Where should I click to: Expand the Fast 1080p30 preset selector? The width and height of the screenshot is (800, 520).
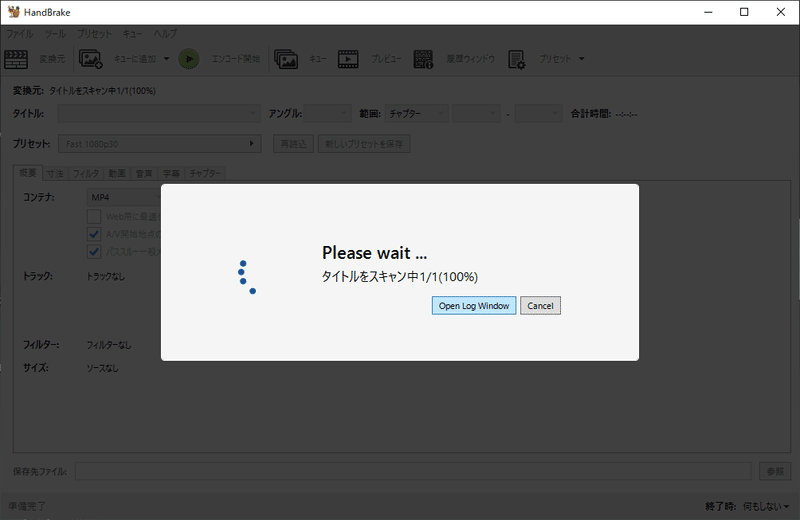pos(160,144)
